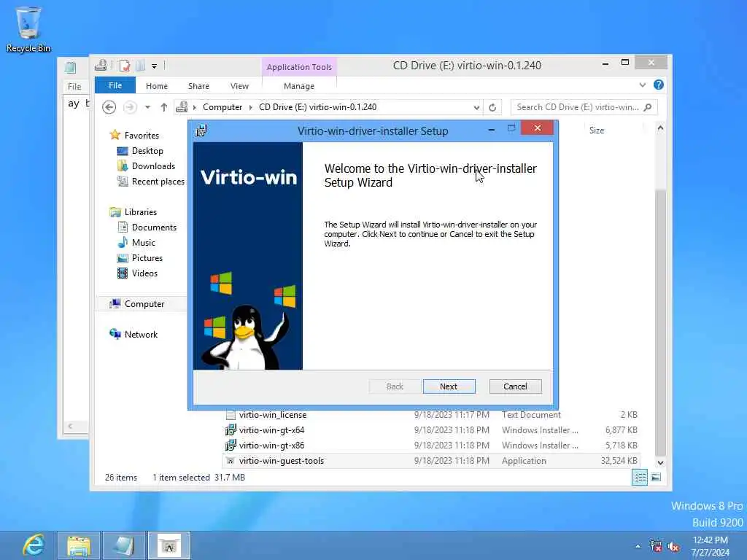Click the virtio-win-gt-x64 installer icon
The height and width of the screenshot is (560, 747).
231,430
